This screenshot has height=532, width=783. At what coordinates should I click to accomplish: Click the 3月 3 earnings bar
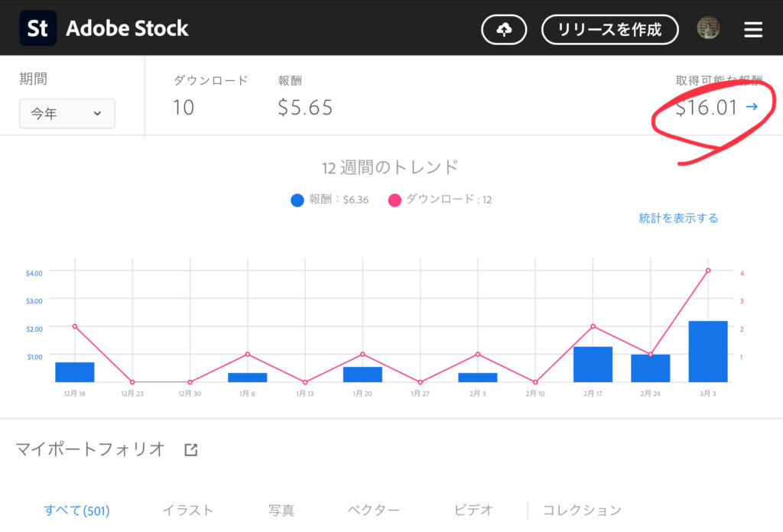(707, 352)
